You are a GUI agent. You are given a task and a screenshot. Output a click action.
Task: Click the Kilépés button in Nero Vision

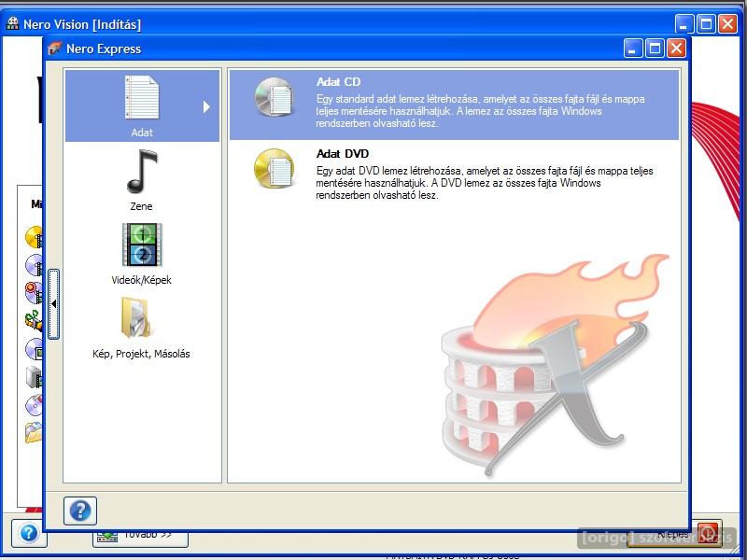pos(674,535)
